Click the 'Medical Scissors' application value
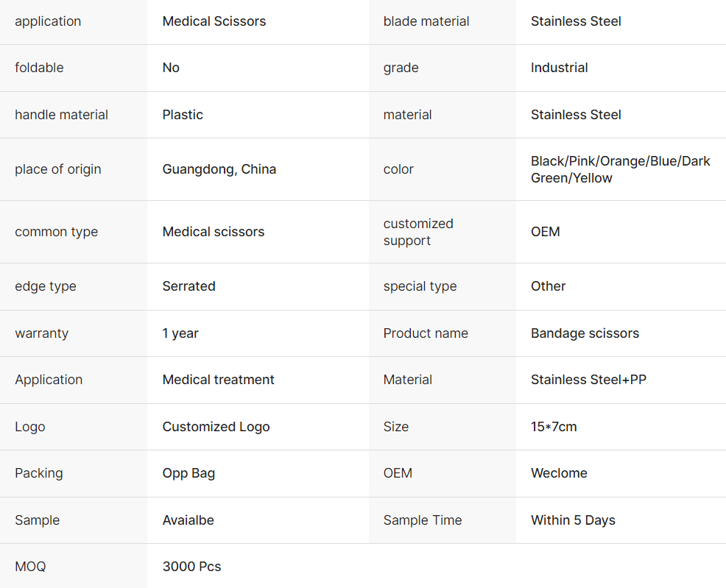Image resolution: width=726 pixels, height=588 pixels. pos(214,21)
